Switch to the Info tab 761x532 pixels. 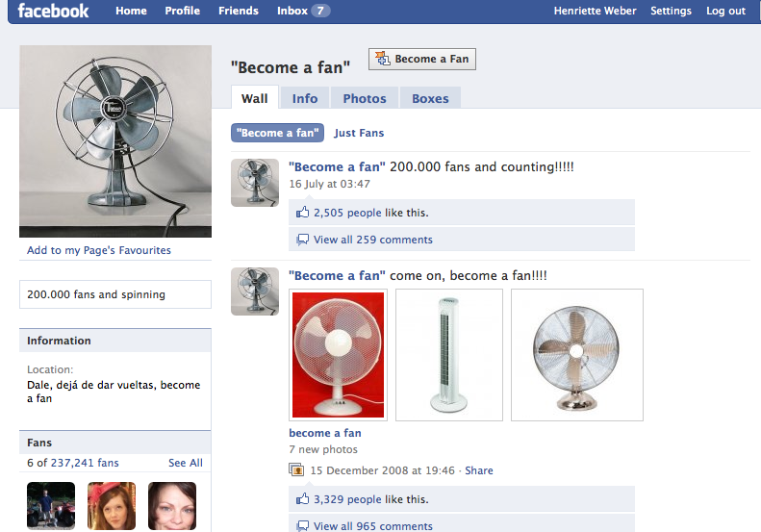click(305, 98)
